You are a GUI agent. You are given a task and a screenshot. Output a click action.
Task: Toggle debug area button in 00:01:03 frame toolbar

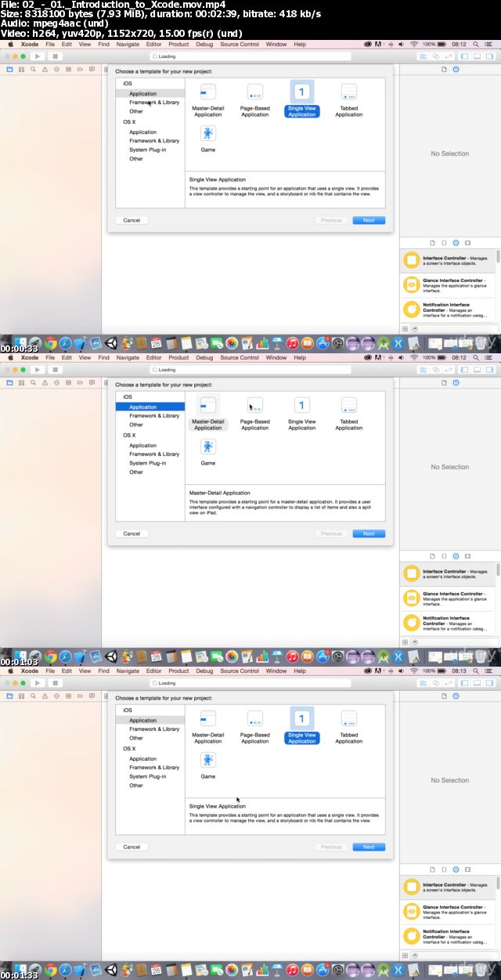[x=476, y=370]
